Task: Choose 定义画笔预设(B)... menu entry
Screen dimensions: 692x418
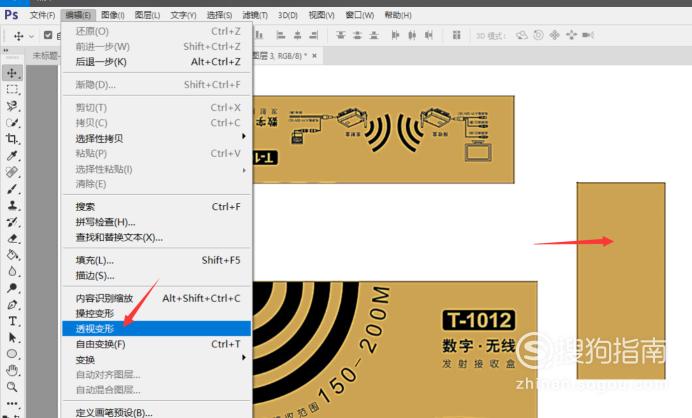Action: tap(157, 413)
